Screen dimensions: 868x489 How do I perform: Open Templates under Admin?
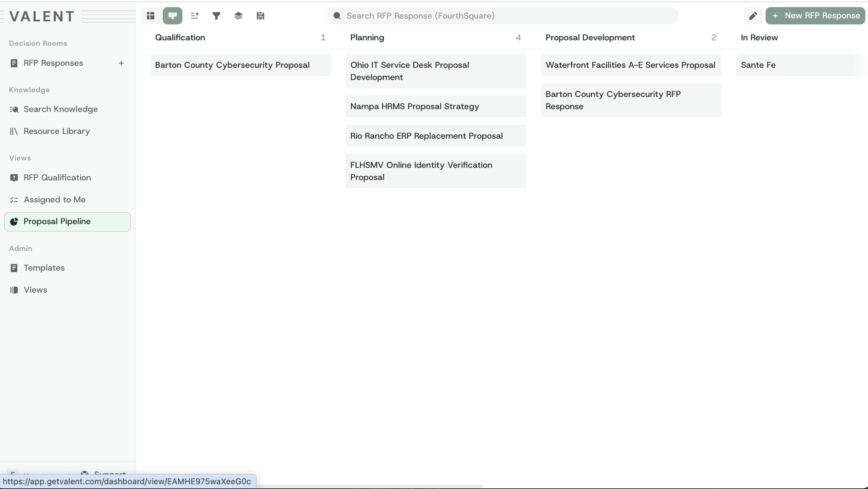[44, 268]
